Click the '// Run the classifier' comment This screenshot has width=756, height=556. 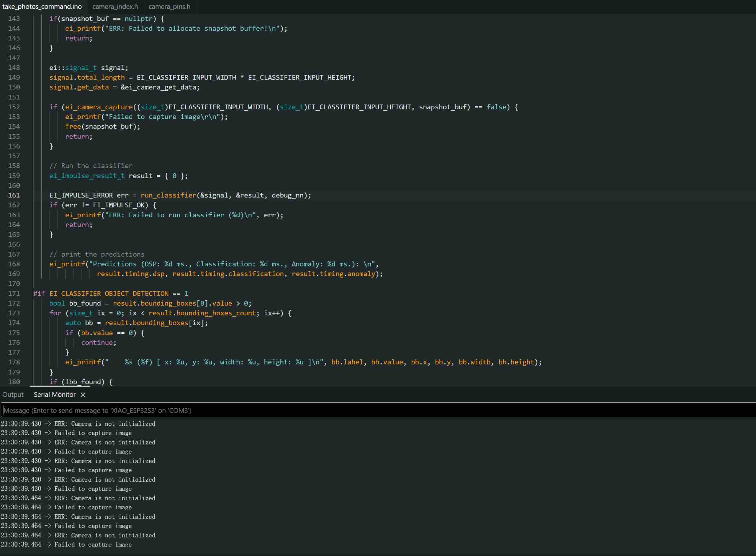coord(91,166)
